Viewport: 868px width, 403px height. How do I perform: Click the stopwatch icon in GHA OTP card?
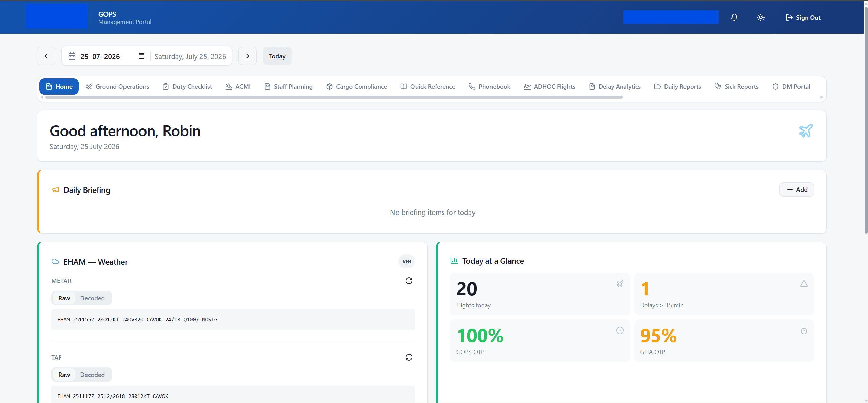pyautogui.click(x=804, y=330)
